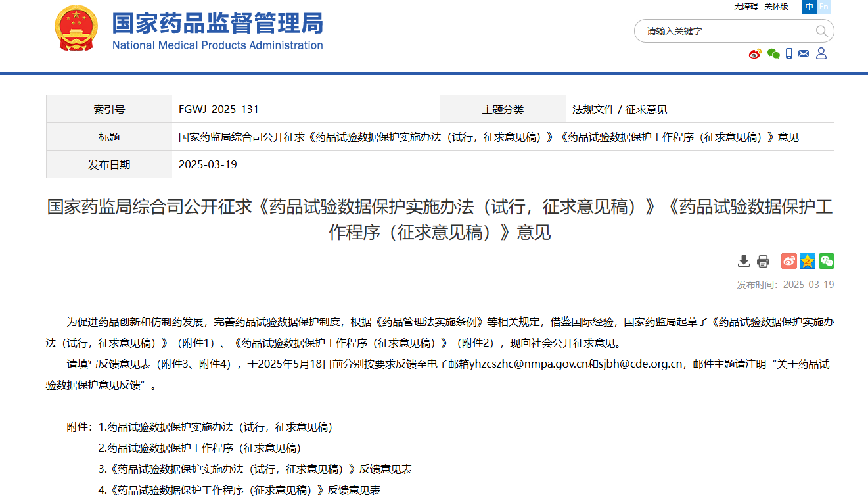This screenshot has width=868, height=503.
Task: Click the search magnifier icon
Action: 821,31
